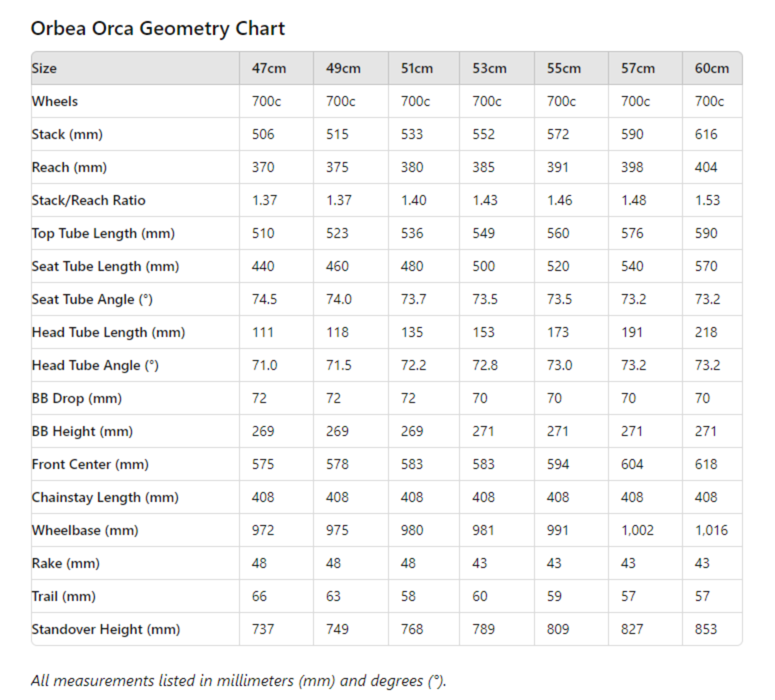775x700 pixels.
Task: Click the Orbea Orca Geometry Chart heading
Action: click(x=157, y=28)
